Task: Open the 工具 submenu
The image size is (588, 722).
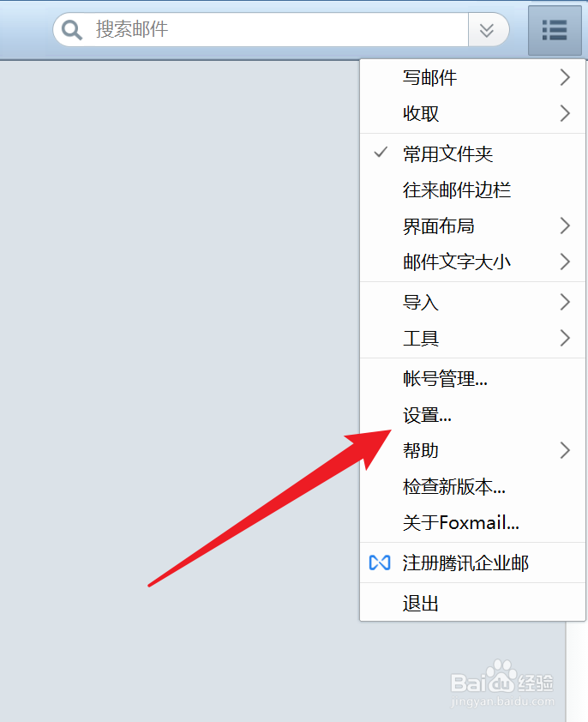Action: click(x=472, y=338)
